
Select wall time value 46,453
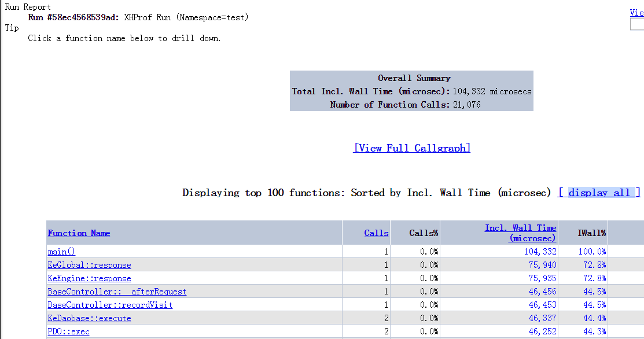coord(543,305)
